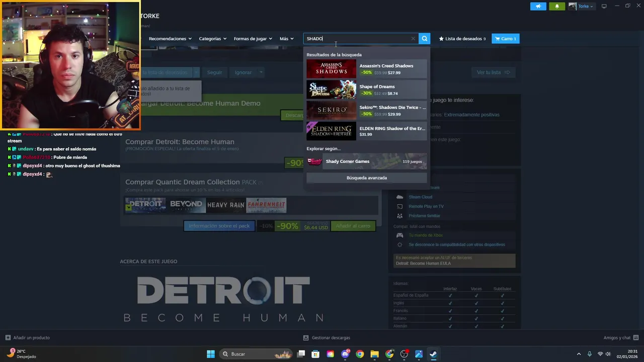Click the Fahrenheit pack thumbnail

[266, 205]
